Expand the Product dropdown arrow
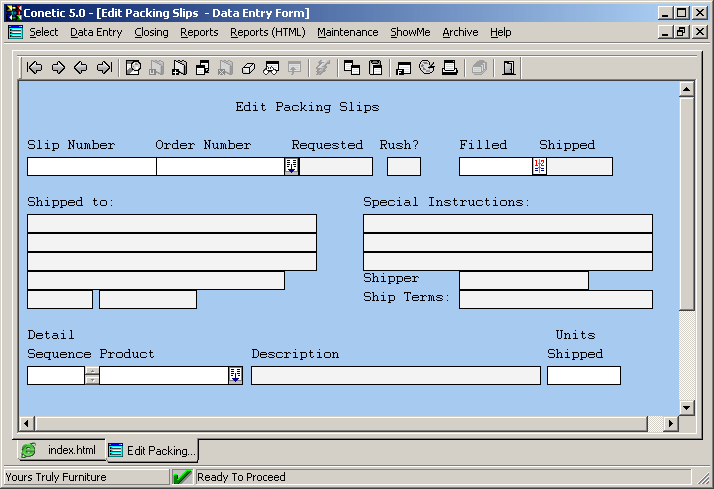 point(235,375)
